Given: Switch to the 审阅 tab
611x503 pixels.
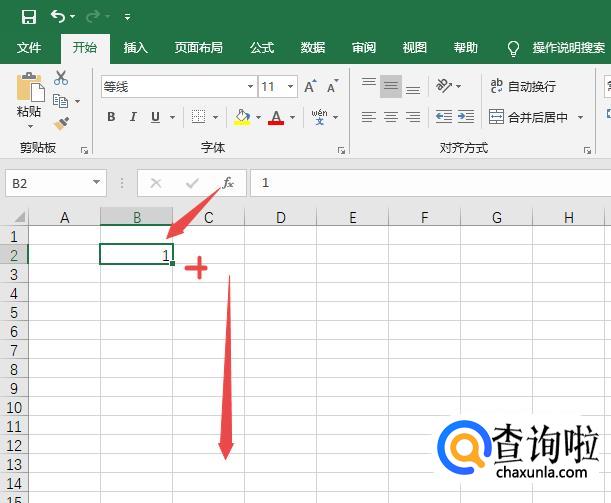Looking at the screenshot, I should (364, 48).
